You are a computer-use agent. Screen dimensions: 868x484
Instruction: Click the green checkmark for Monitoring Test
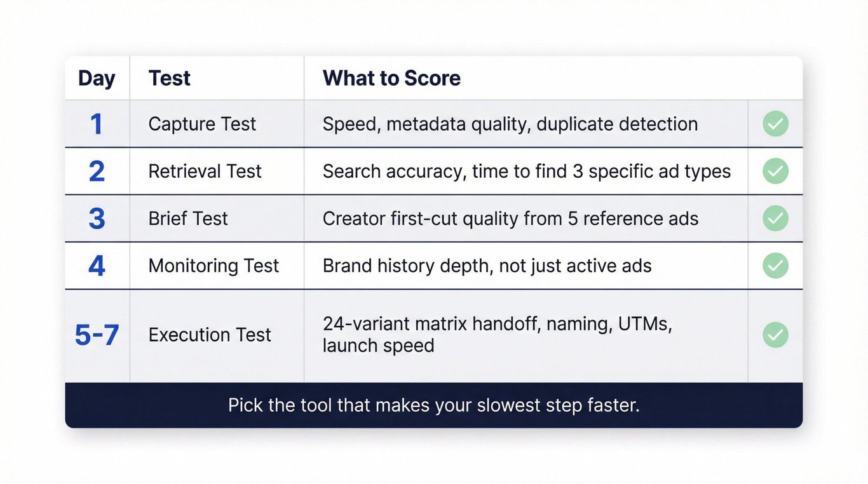(x=775, y=266)
